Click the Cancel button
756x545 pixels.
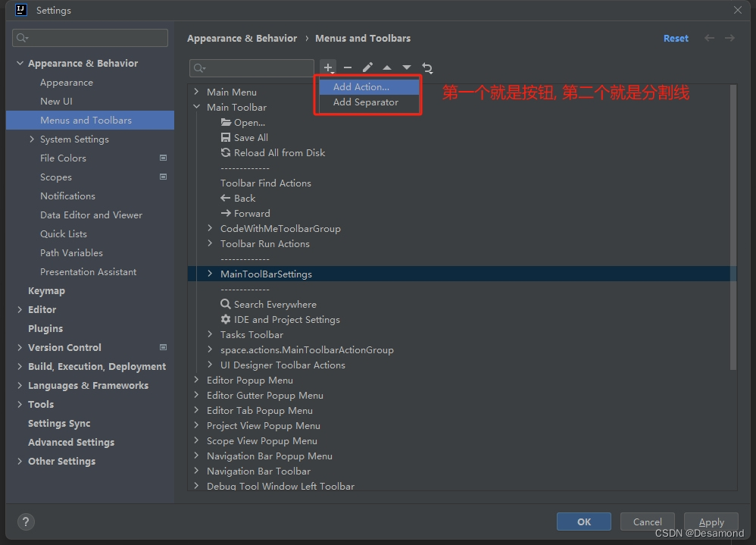coord(647,522)
